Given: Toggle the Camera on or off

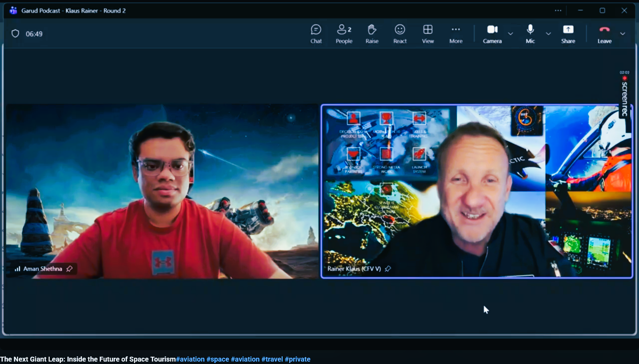Looking at the screenshot, I should tap(492, 34).
